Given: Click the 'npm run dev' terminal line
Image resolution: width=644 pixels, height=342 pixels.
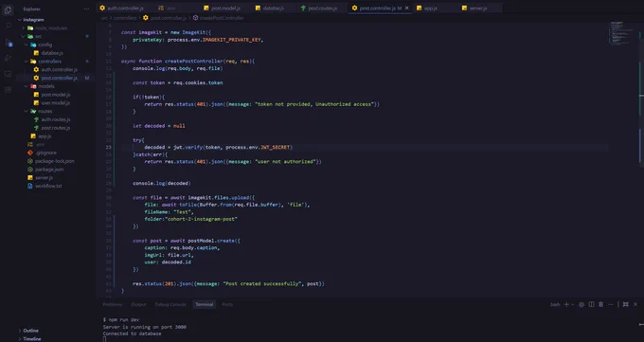Looking at the screenshot, I should [121, 319].
